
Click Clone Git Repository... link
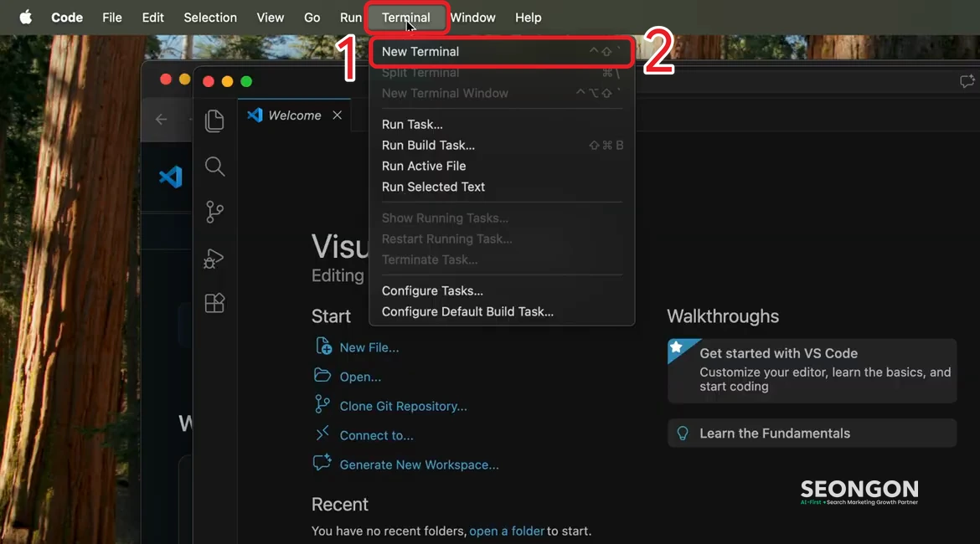point(403,407)
